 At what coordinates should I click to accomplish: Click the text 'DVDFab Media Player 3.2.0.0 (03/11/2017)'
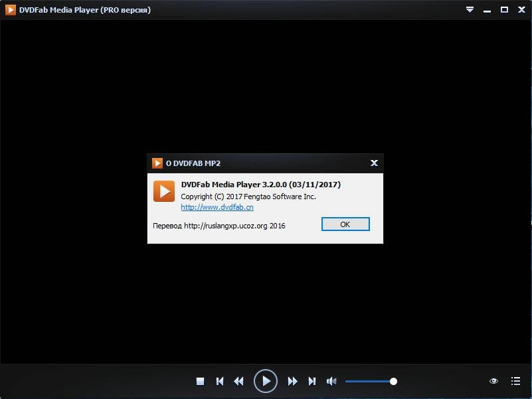(261, 185)
